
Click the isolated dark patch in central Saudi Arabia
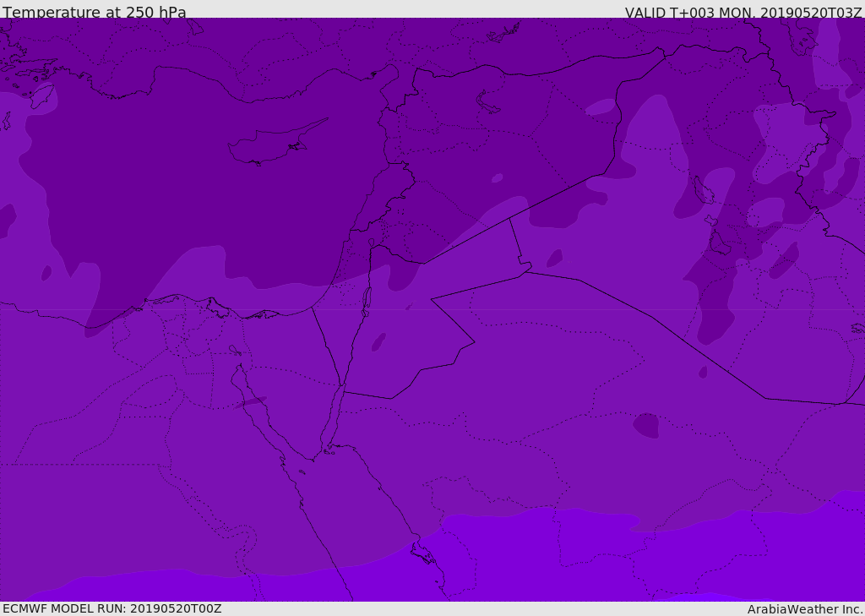point(646,425)
